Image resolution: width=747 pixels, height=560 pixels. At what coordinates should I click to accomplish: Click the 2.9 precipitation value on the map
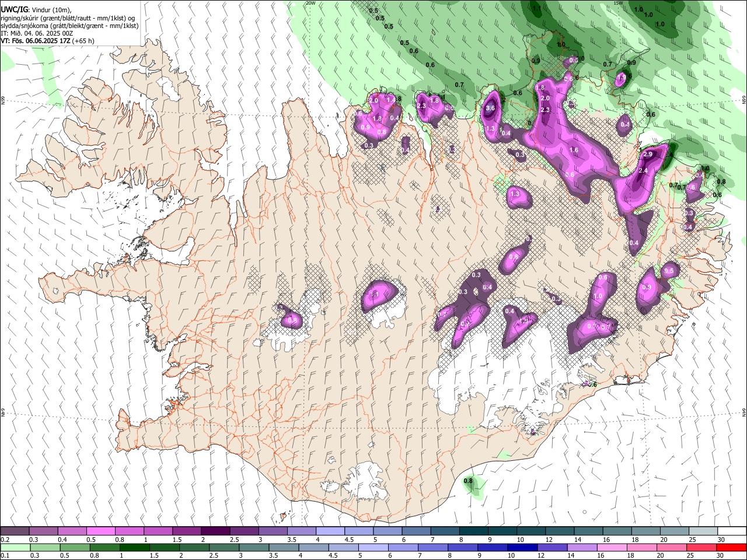(647, 155)
